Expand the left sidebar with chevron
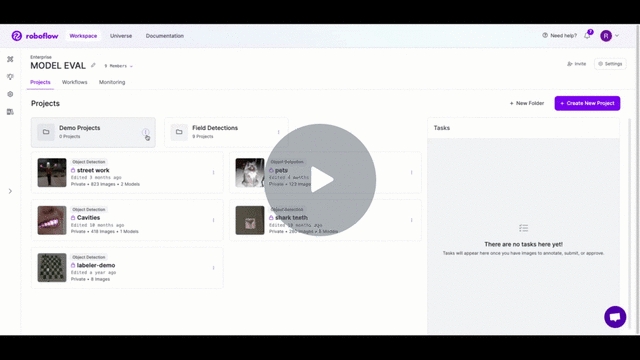The height and width of the screenshot is (360, 640). coord(10,191)
